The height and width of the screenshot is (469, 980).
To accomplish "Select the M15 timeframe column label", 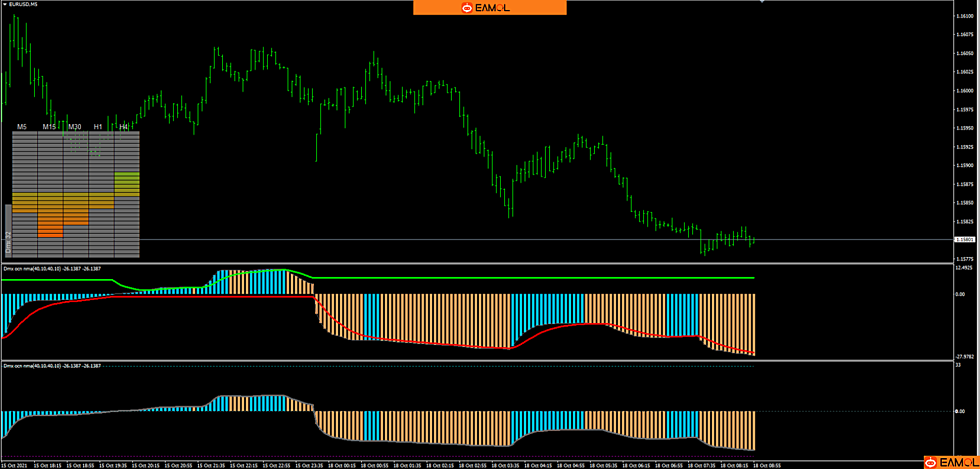I will click(x=49, y=127).
